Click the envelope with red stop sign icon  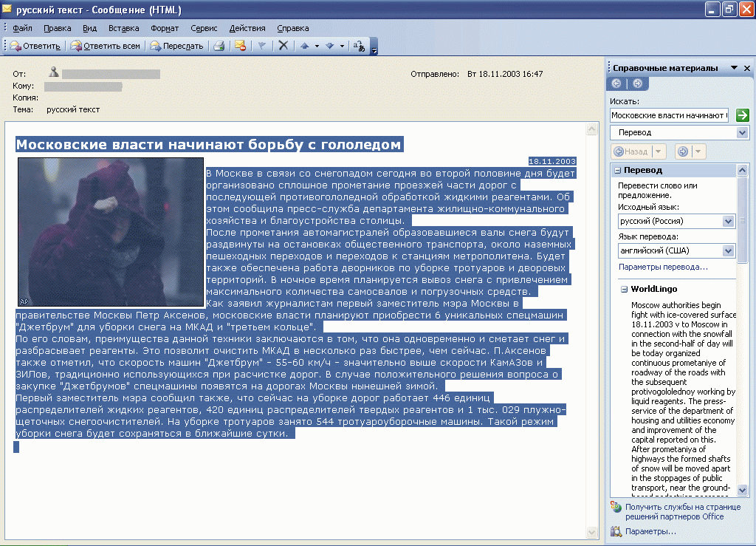pos(240,46)
